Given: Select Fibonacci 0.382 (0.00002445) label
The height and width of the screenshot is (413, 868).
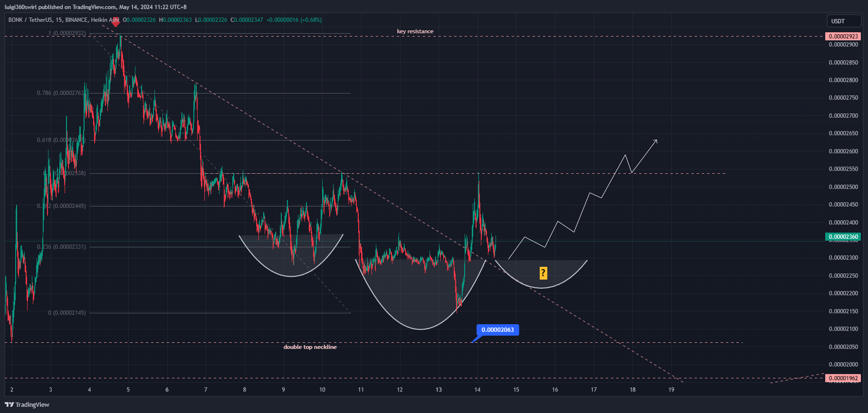Looking at the screenshot, I should (61, 206).
